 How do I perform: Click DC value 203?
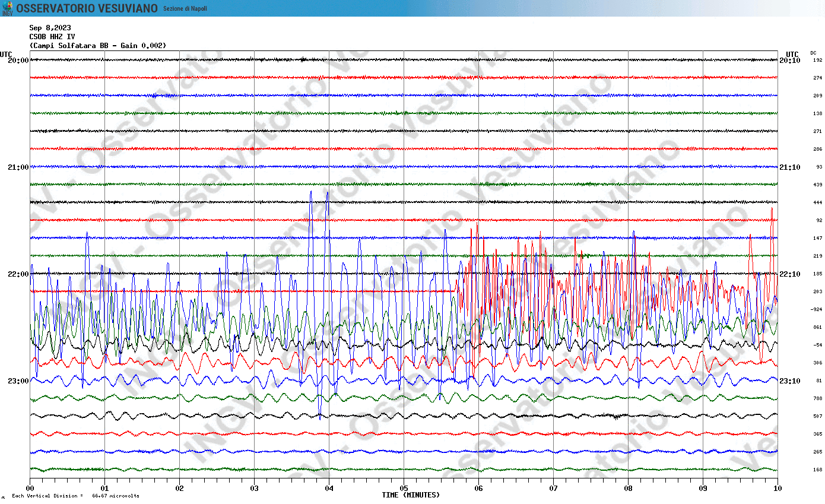(x=818, y=291)
